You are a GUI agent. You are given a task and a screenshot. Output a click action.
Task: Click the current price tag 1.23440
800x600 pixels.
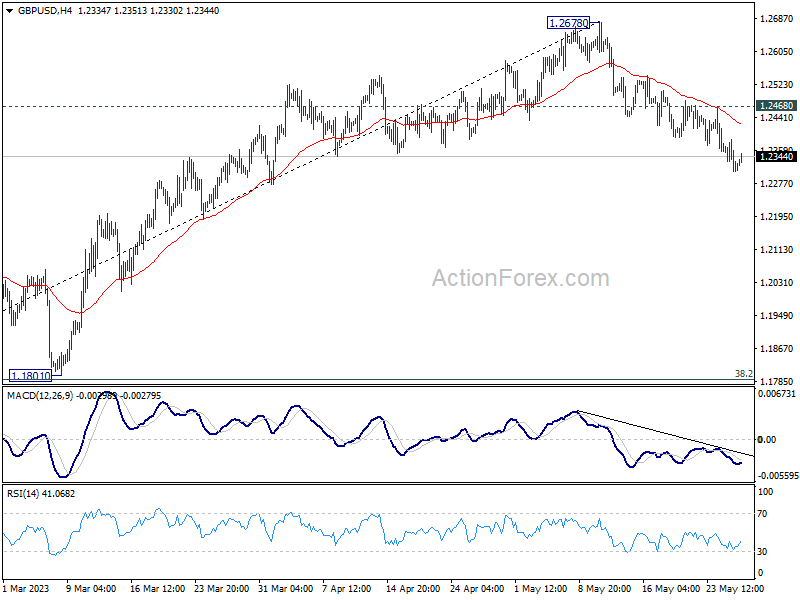[777, 157]
